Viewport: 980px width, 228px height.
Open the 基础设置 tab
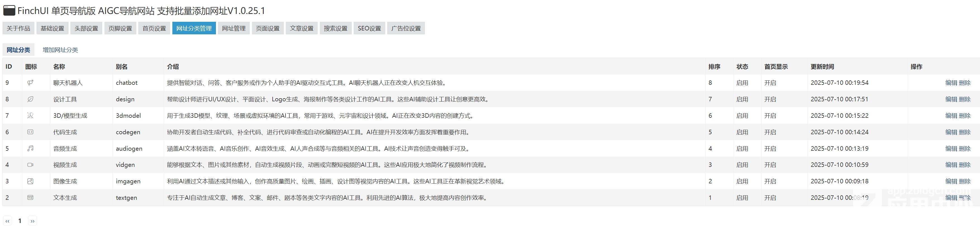click(52, 28)
